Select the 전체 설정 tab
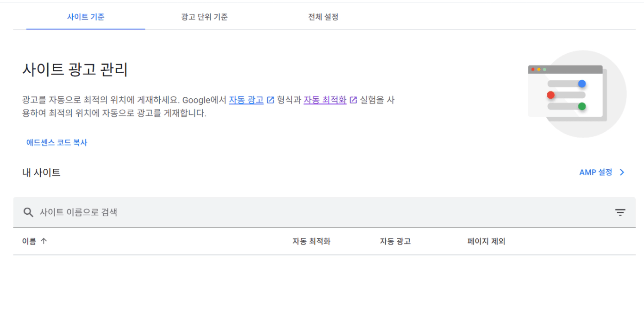 pyautogui.click(x=323, y=17)
